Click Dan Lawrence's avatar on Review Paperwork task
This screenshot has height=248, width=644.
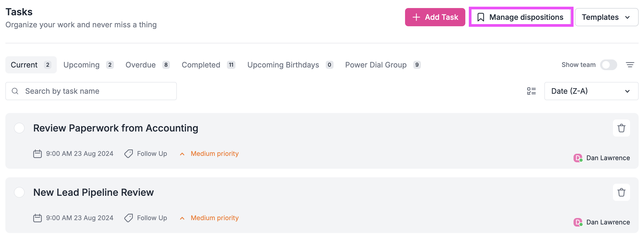(578, 158)
